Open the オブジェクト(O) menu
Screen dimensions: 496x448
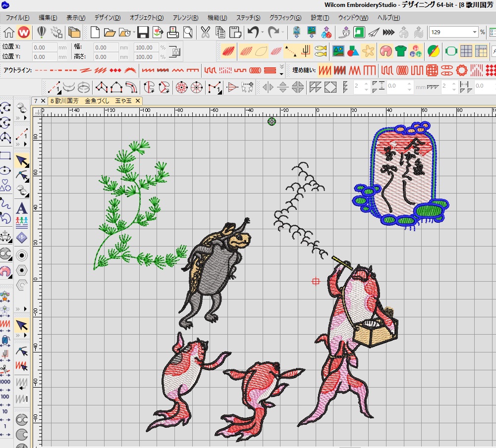click(x=147, y=18)
